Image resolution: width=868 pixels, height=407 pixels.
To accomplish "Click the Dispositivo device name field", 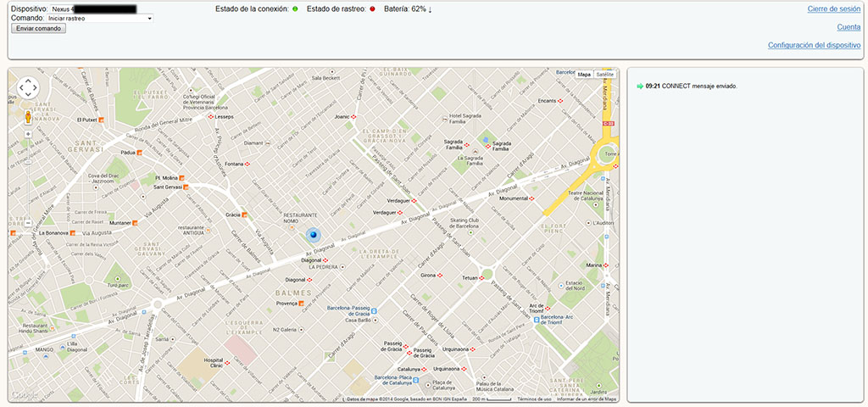I will [93, 8].
